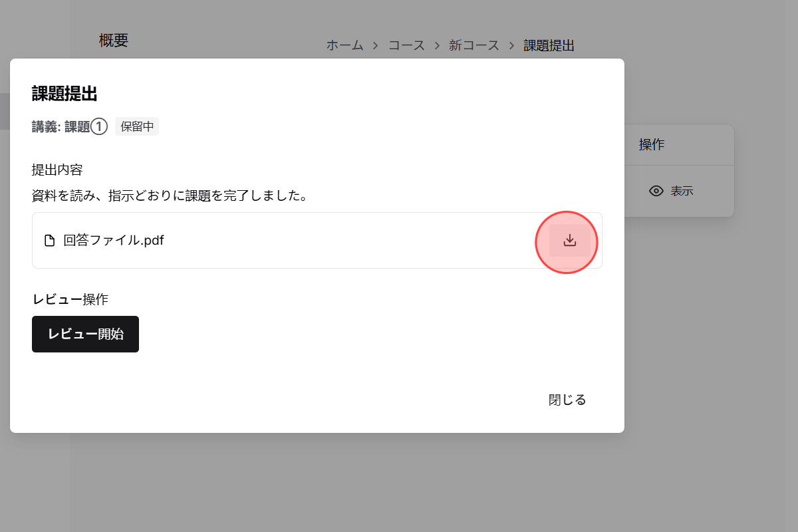Start the review with レビュー開始 button
Screen dimensions: 798x532
tap(85, 334)
